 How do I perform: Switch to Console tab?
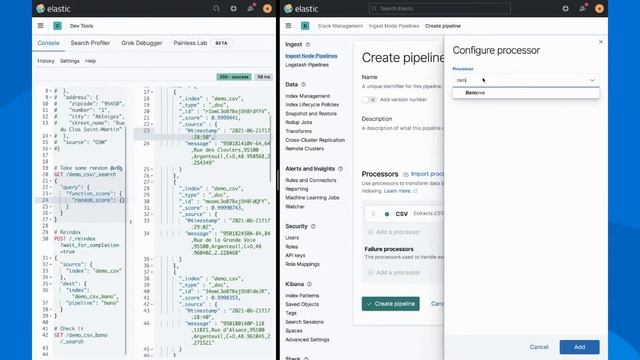point(49,43)
